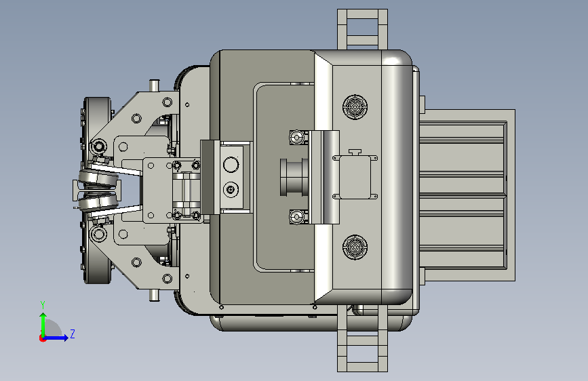Select the large round hole on center bracket

[231, 165]
